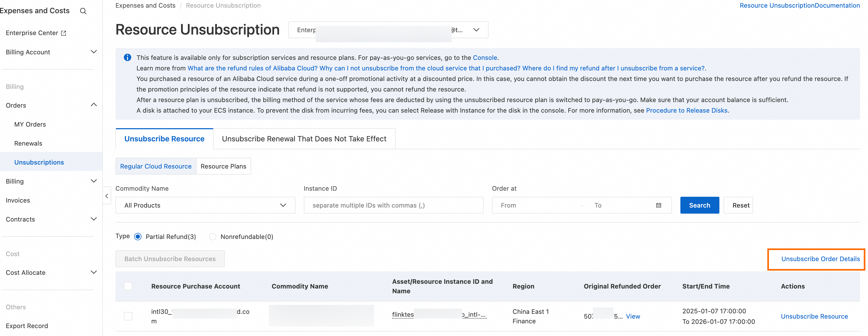Screen dimensions: 868x336
Task: Click into the Instance ID input field
Action: click(393, 205)
